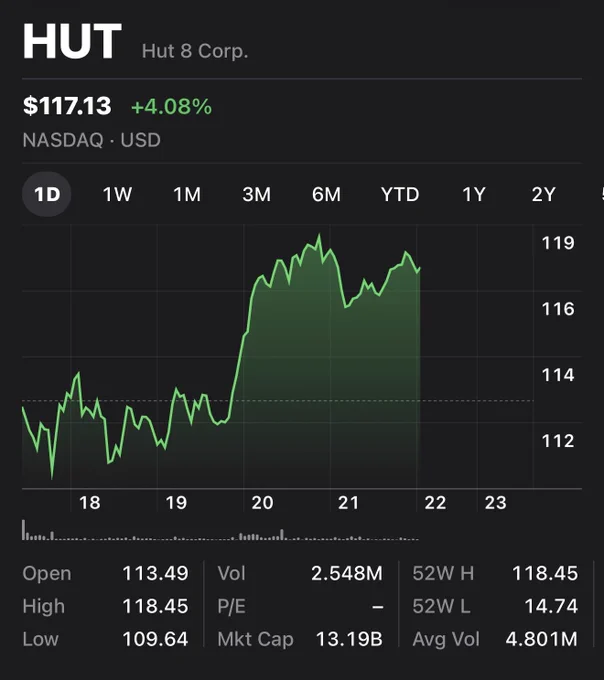Switch chart to 1W range

[x=117, y=194]
